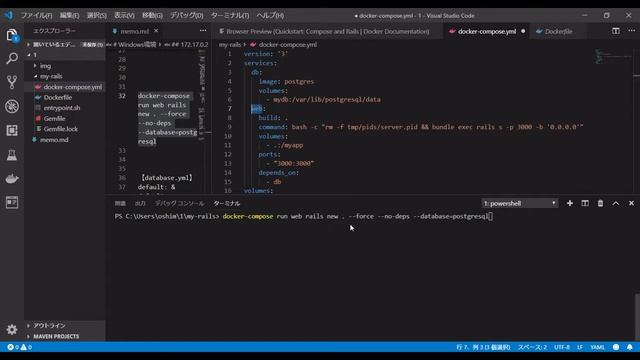Expand the MAVEN PROJECTS section
This screenshot has height=360, width=640.
pyautogui.click(x=64, y=336)
